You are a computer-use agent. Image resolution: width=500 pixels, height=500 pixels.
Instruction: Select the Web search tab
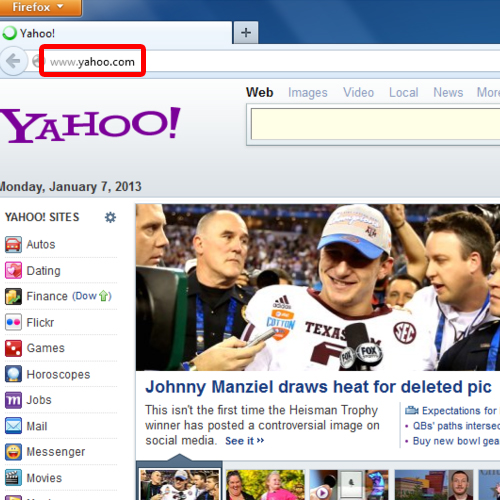click(x=260, y=92)
